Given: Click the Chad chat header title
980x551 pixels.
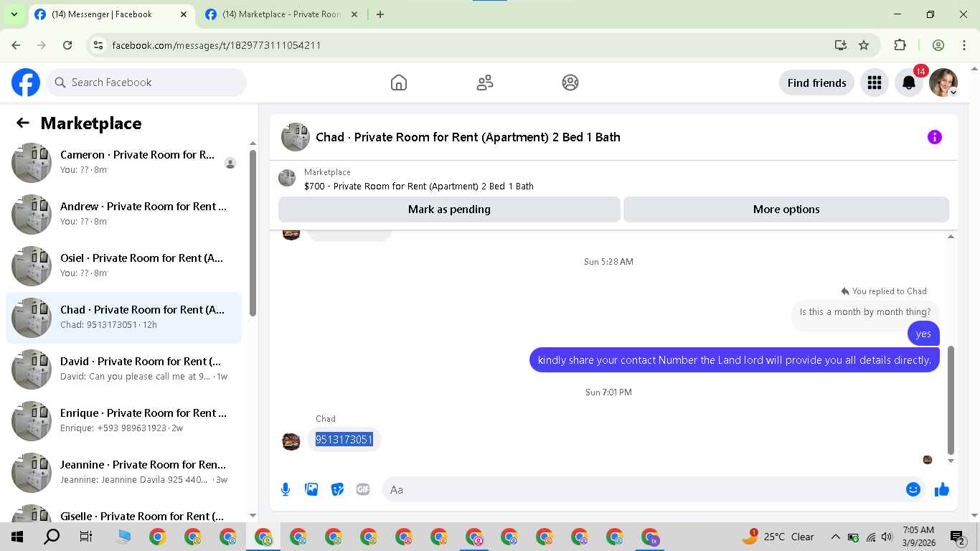Looking at the screenshot, I should 468,137.
